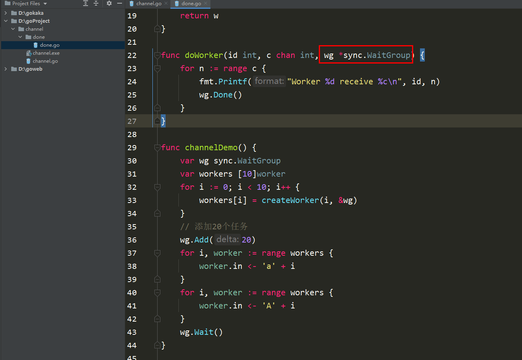The height and width of the screenshot is (360, 522).
Task: Select the done folder row
Action: [63, 37]
